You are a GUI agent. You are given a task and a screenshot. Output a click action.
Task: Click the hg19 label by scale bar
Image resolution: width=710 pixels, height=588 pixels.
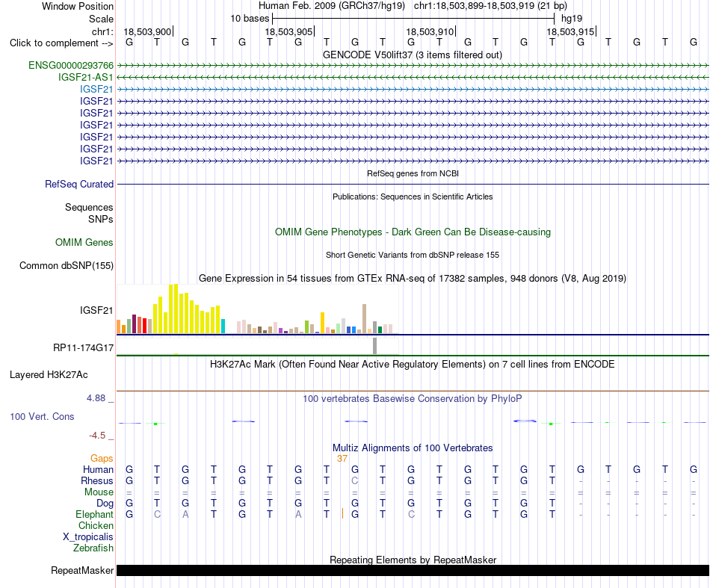click(x=572, y=19)
